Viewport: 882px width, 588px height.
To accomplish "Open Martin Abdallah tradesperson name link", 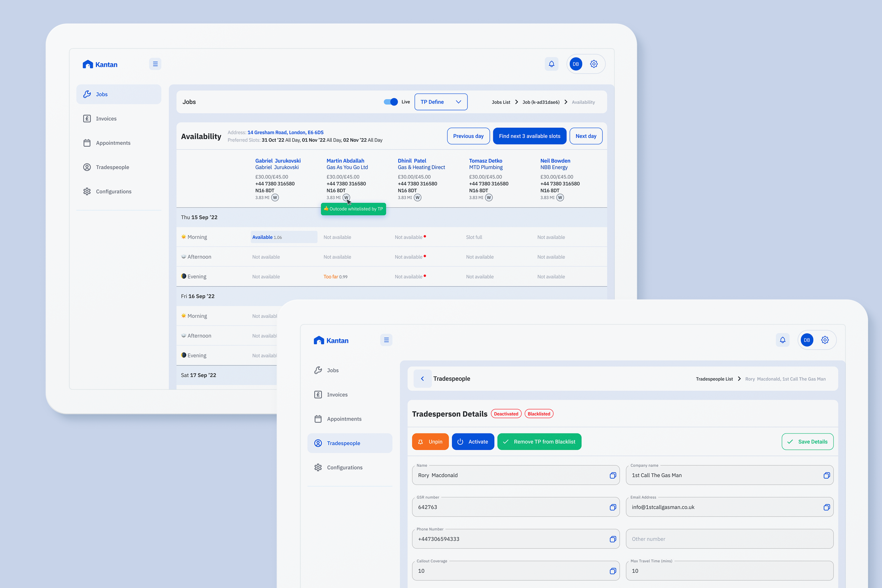I will pyautogui.click(x=345, y=161).
